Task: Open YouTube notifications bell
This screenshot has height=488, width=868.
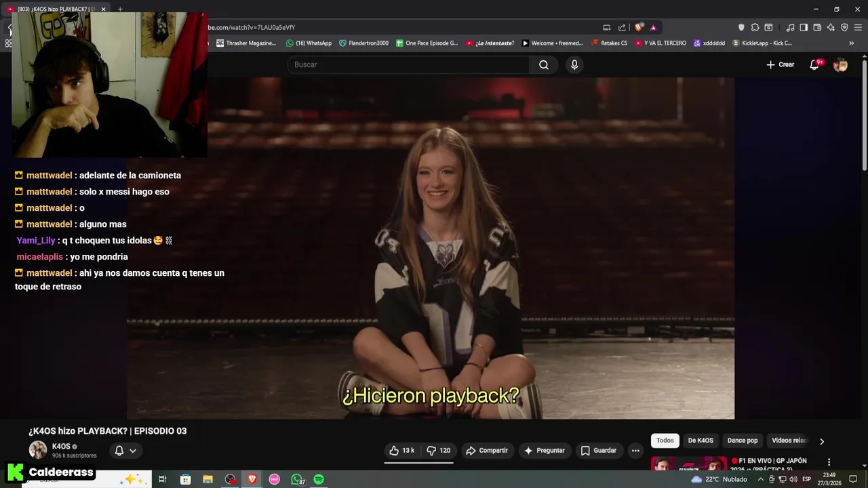Action: click(814, 64)
